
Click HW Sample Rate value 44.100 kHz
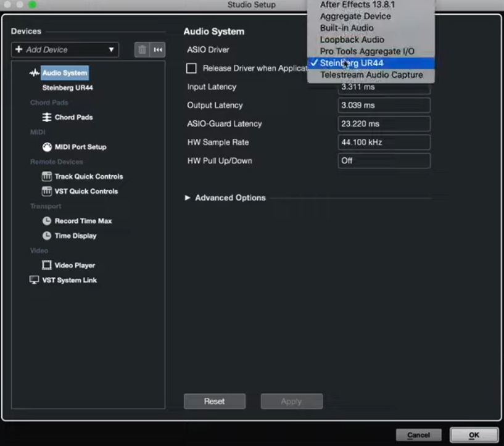[x=384, y=142]
